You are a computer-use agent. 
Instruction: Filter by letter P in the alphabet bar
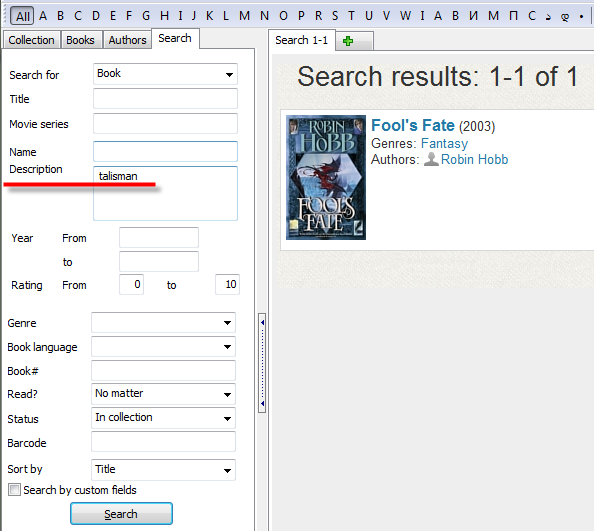point(301,16)
